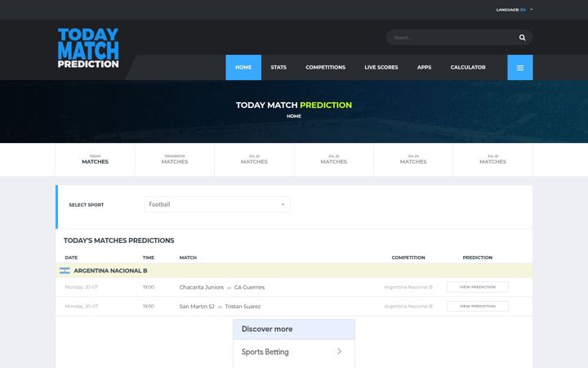The image size is (588, 368).
Task: Click the Home breadcrumb link
Action: tap(294, 116)
